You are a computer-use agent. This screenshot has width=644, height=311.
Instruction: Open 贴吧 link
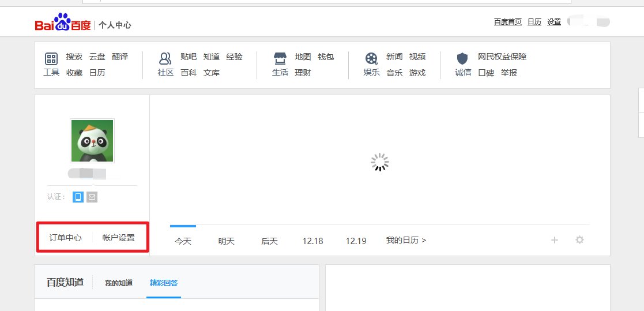(x=189, y=57)
